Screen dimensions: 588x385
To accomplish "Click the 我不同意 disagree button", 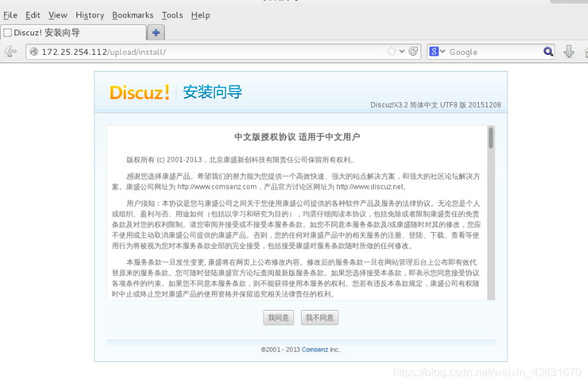I will coord(320,318).
